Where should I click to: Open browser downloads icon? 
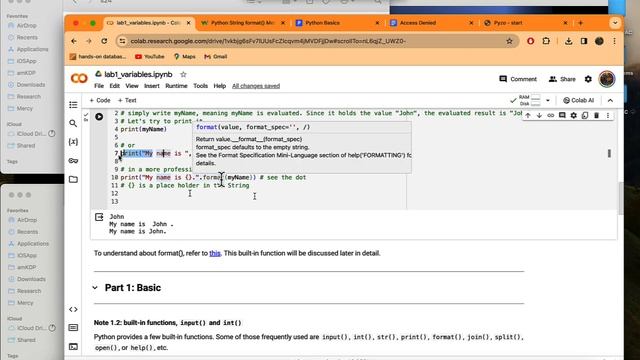568,41
